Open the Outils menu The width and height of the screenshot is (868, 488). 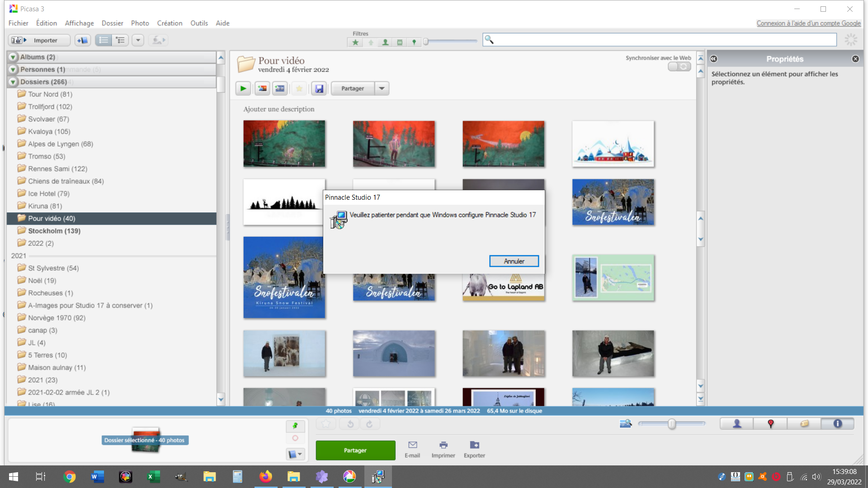pos(199,23)
